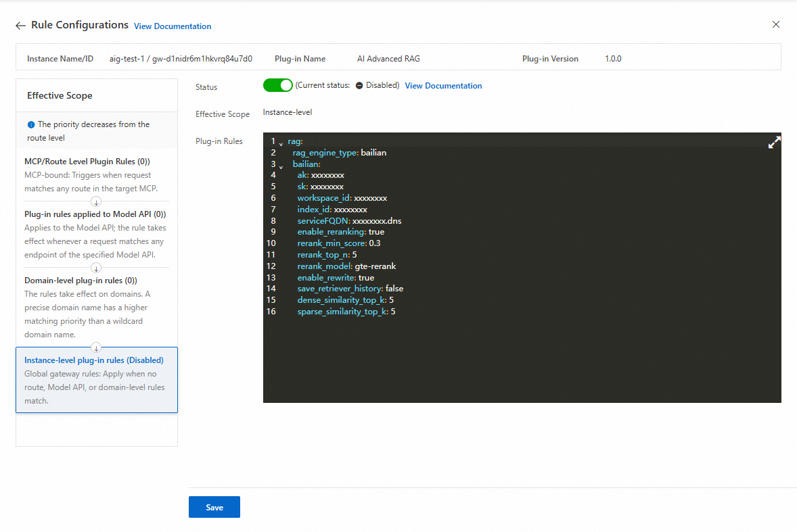Close the Rule Configurations panel
This screenshot has height=532, width=797.
pos(775,24)
